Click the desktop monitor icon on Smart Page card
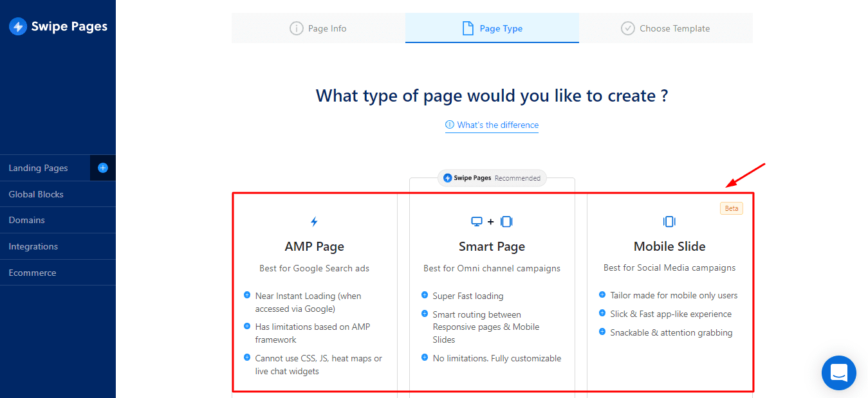This screenshot has height=398, width=868. (x=477, y=222)
